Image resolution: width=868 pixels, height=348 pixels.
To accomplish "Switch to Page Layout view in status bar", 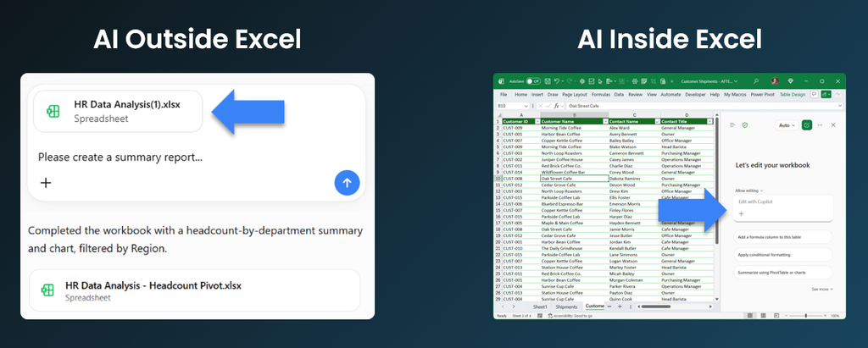I will (x=761, y=315).
